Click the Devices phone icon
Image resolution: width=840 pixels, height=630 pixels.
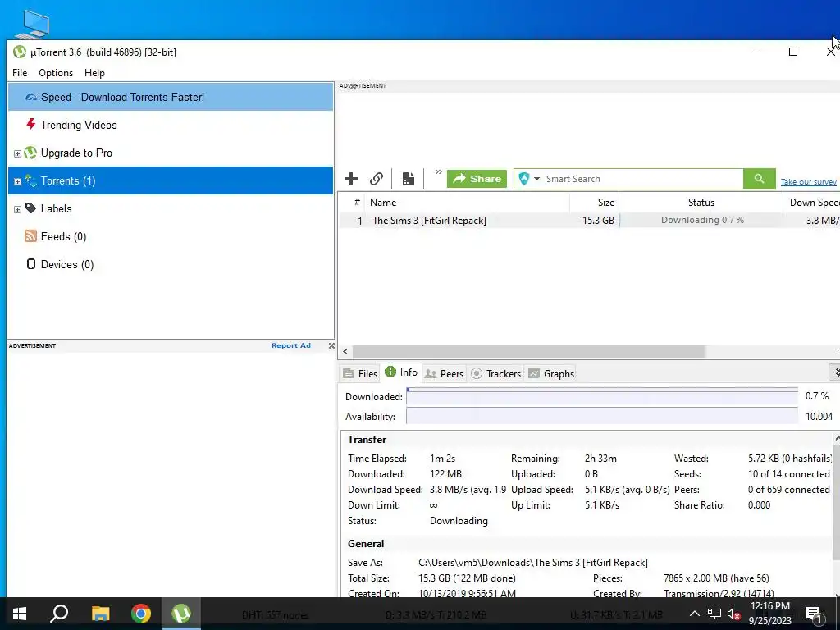(31, 263)
